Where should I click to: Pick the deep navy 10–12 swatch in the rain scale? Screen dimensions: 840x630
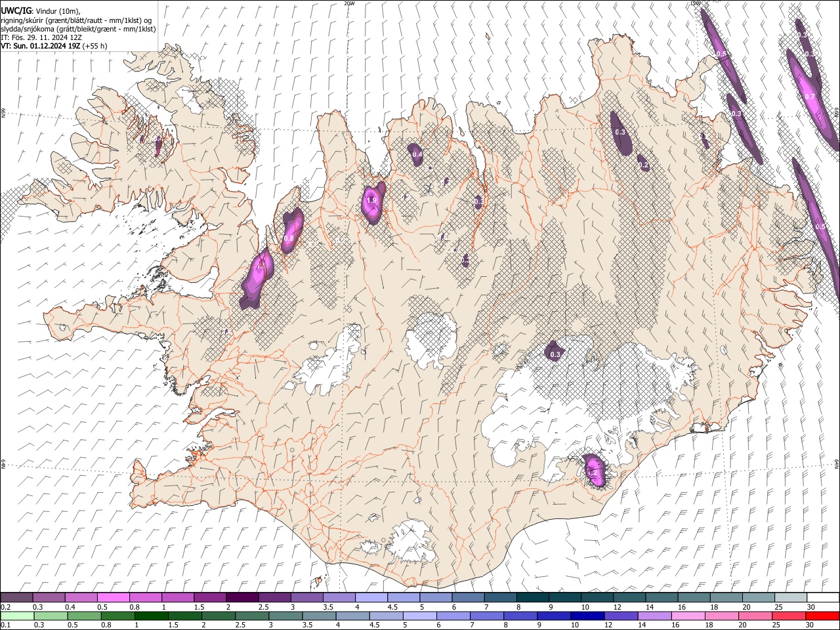coord(587,616)
